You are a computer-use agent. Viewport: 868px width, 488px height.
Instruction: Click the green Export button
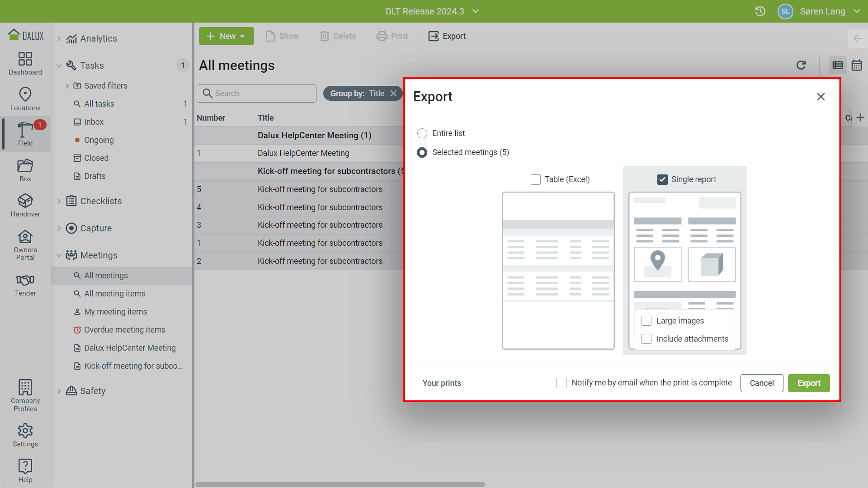808,383
